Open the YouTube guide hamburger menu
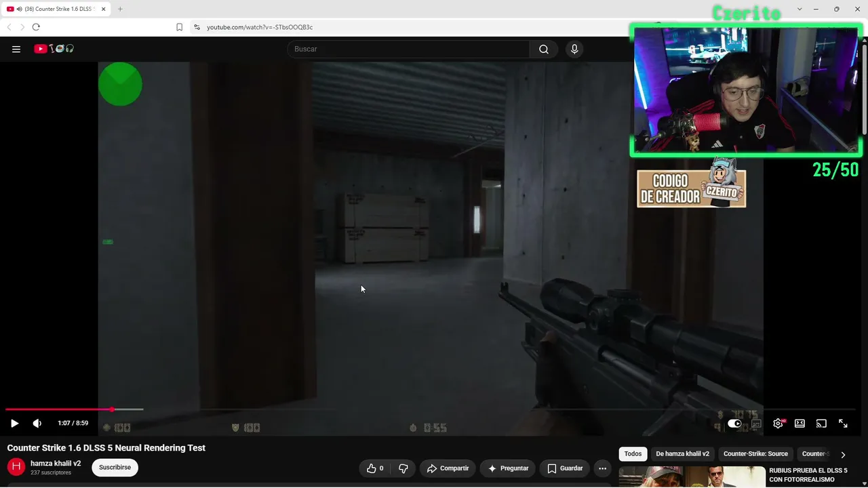This screenshot has width=868, height=488. 16,49
